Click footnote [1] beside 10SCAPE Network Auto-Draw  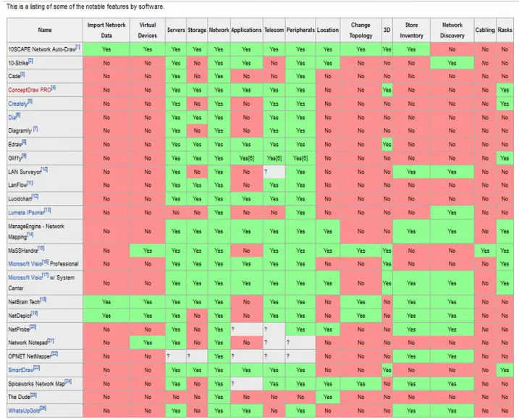tap(77, 47)
